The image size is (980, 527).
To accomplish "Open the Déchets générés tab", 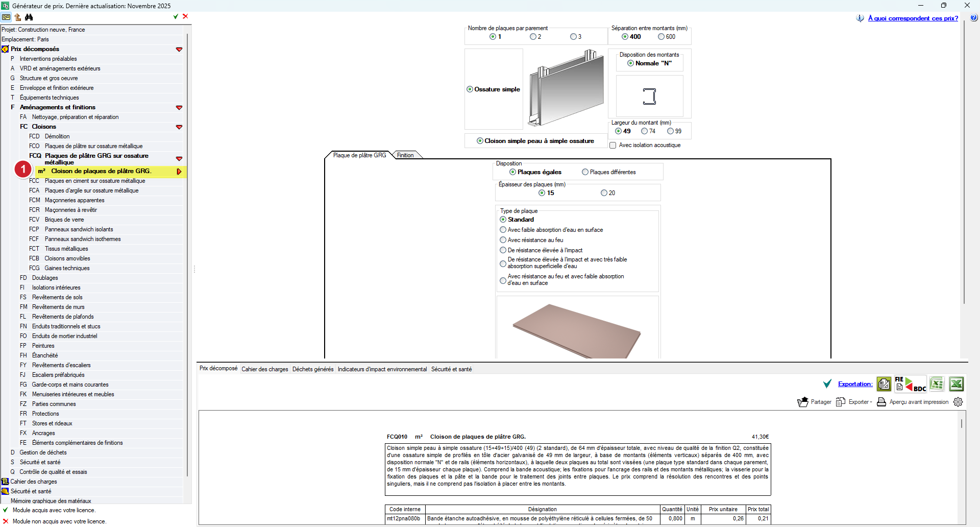I will pos(313,369).
